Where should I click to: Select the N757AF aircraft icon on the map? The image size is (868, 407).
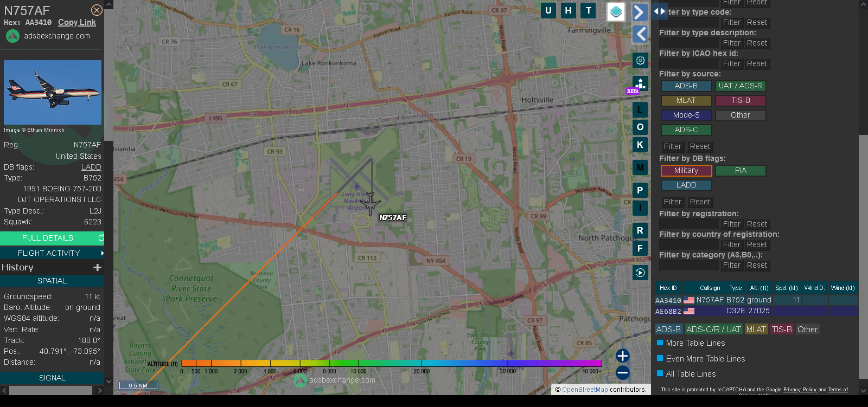point(371,203)
